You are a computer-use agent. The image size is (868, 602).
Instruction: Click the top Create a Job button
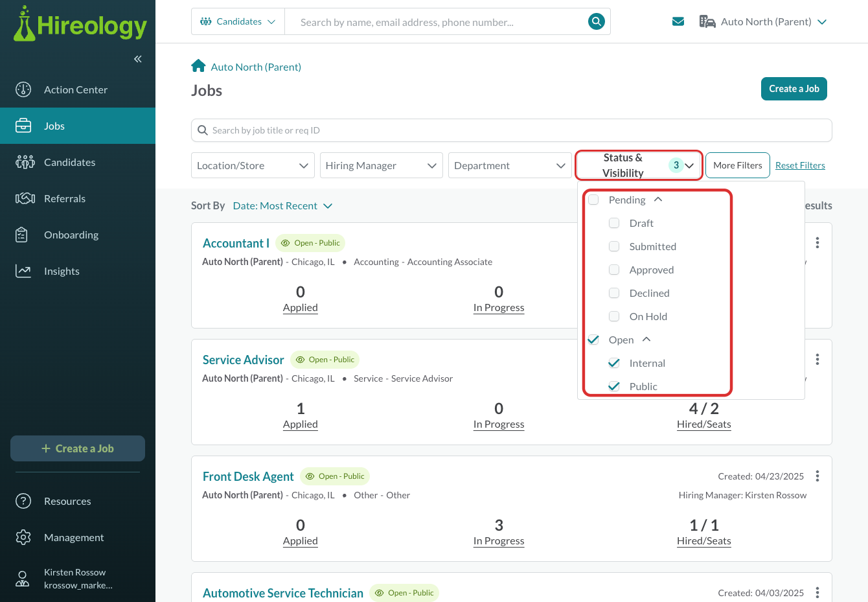click(x=794, y=89)
